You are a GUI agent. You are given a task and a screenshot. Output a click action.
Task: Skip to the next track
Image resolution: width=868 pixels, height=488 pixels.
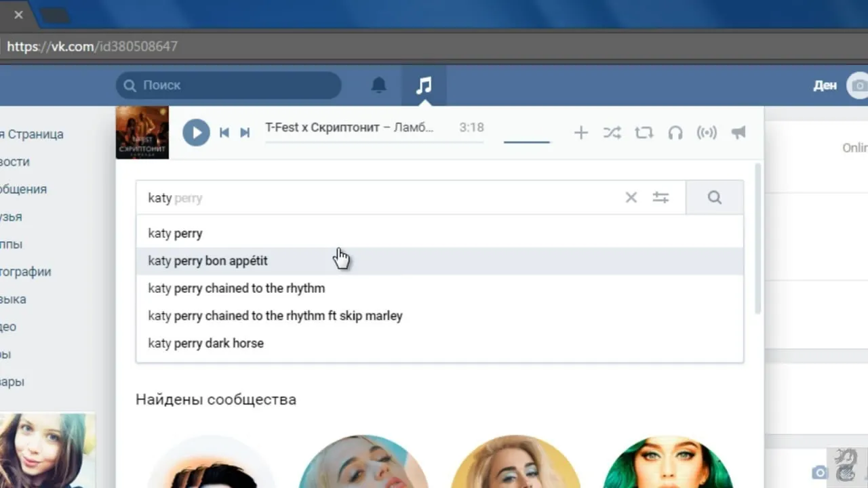point(245,132)
